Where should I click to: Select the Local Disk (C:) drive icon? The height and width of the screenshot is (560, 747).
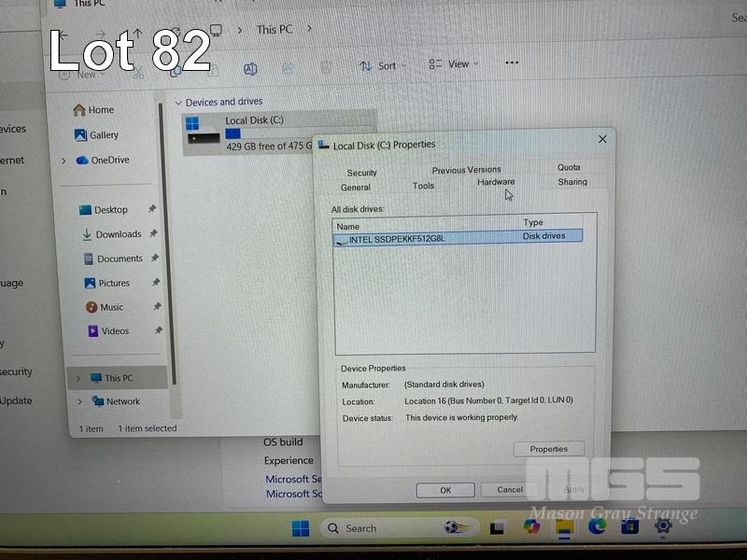coord(202,131)
